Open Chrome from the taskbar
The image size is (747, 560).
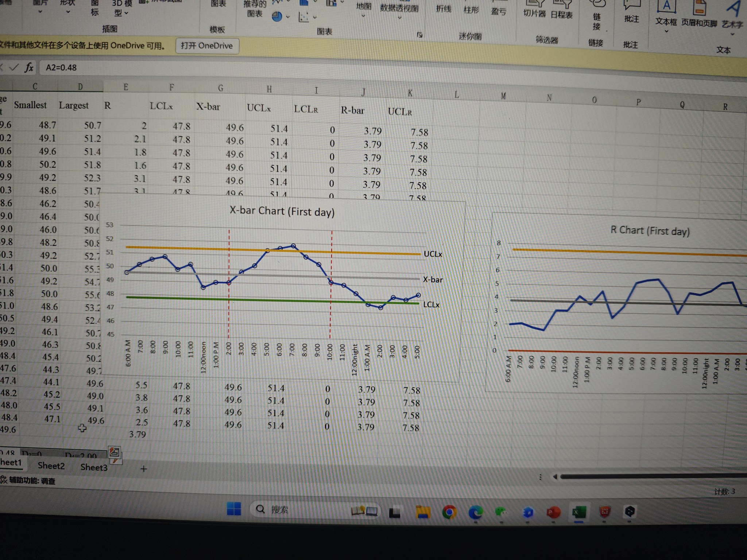(x=449, y=513)
